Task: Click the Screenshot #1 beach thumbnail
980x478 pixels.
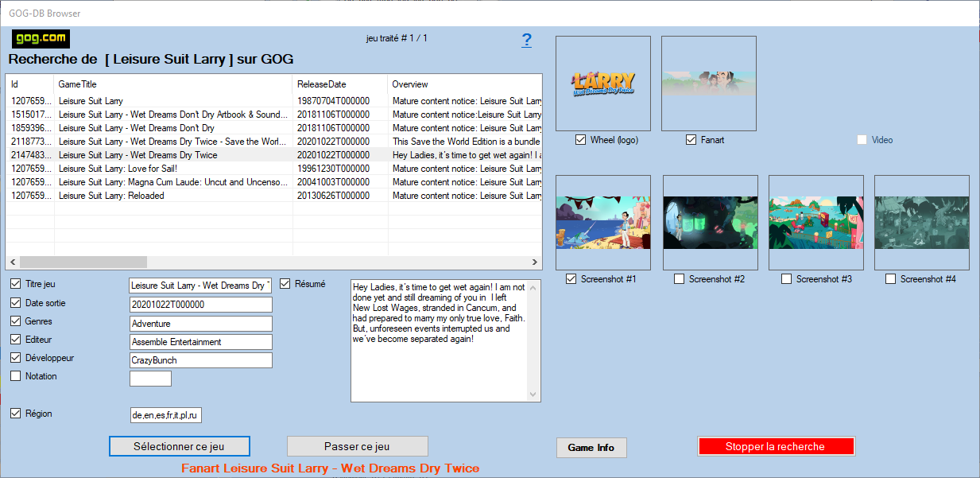Action: tap(602, 222)
